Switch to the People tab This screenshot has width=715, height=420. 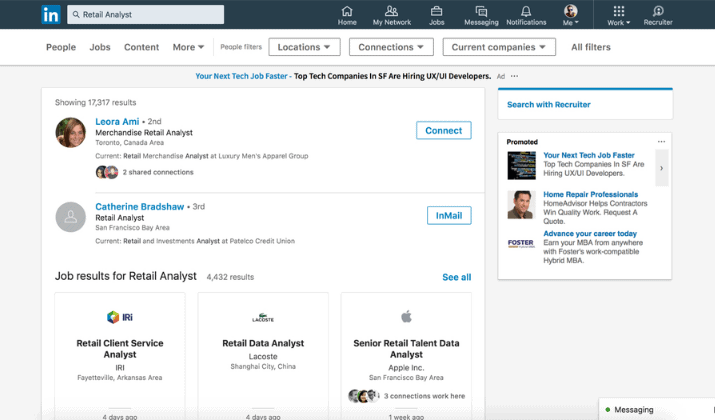click(61, 47)
